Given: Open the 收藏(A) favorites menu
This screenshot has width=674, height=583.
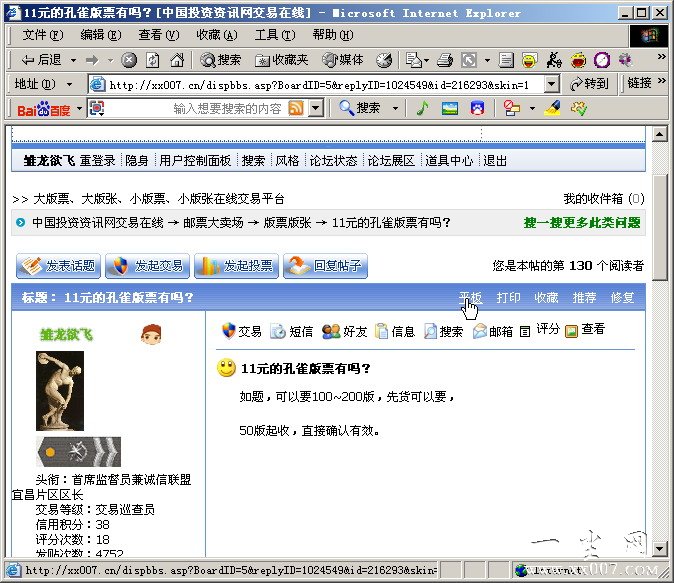Looking at the screenshot, I should (x=215, y=35).
